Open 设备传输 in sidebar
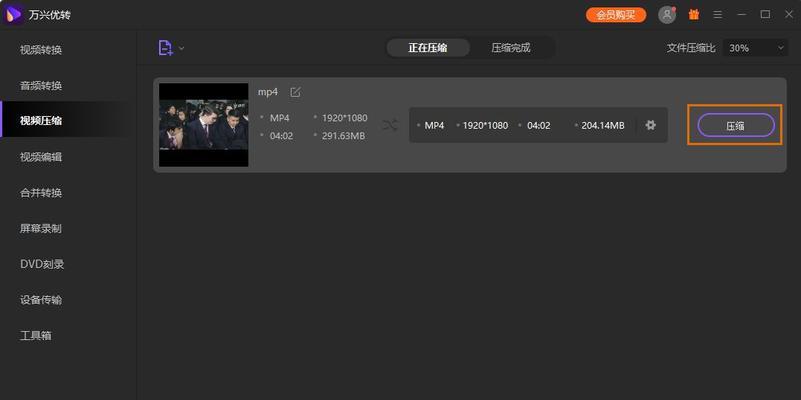801x400 pixels. point(41,300)
